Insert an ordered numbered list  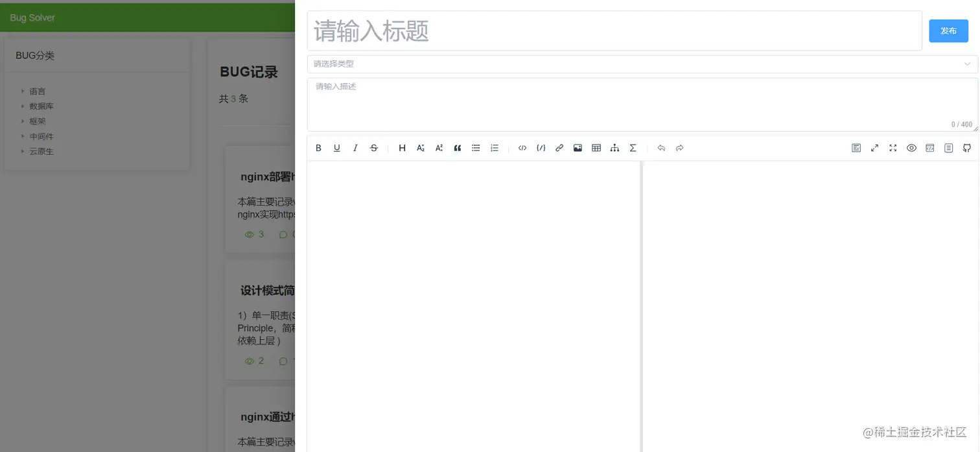pyautogui.click(x=495, y=148)
